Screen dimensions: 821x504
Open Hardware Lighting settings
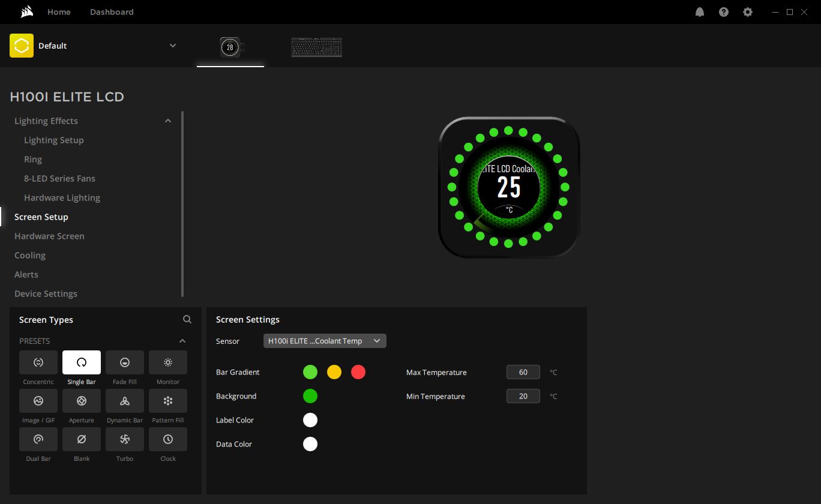(62, 197)
